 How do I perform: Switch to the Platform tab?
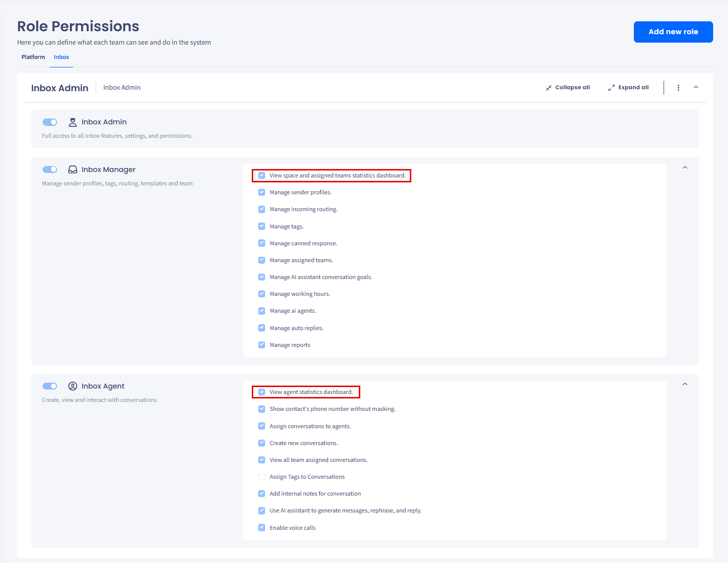tap(33, 57)
